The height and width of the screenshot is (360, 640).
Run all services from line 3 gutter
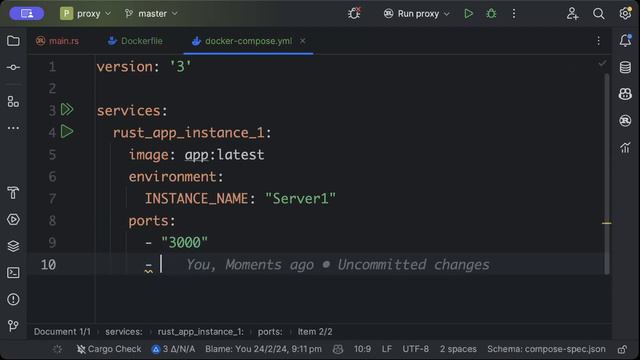67,109
